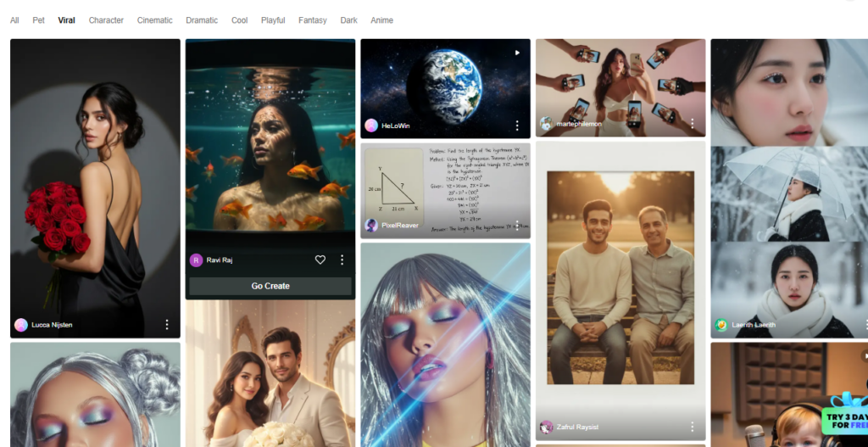Click HeLoWin's profile avatar
Screen dimensions: 868x447
371,126
